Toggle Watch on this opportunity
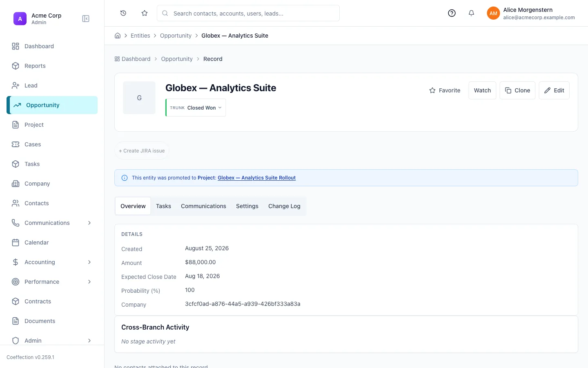Viewport: 588px width, 368px height. 482,90
